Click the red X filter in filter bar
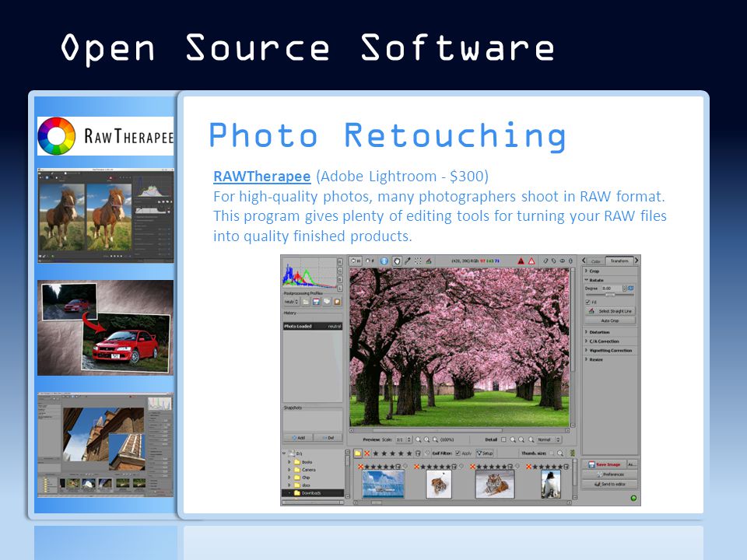This screenshot has height=560, width=747. tap(366, 453)
